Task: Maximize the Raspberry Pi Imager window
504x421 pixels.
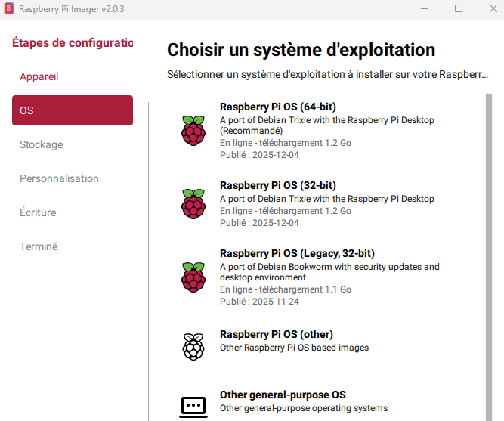Action: coord(459,8)
